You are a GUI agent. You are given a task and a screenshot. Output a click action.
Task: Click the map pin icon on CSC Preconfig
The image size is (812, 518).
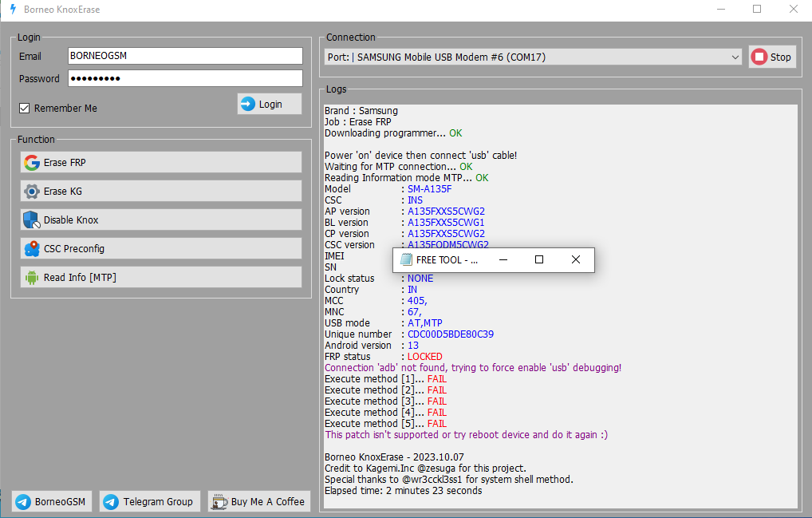pyautogui.click(x=32, y=249)
